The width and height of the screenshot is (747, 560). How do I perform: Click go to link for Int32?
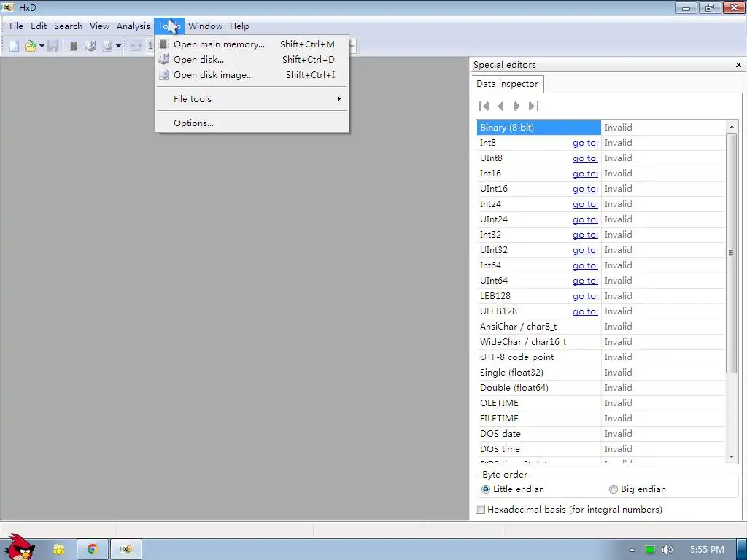click(x=585, y=235)
